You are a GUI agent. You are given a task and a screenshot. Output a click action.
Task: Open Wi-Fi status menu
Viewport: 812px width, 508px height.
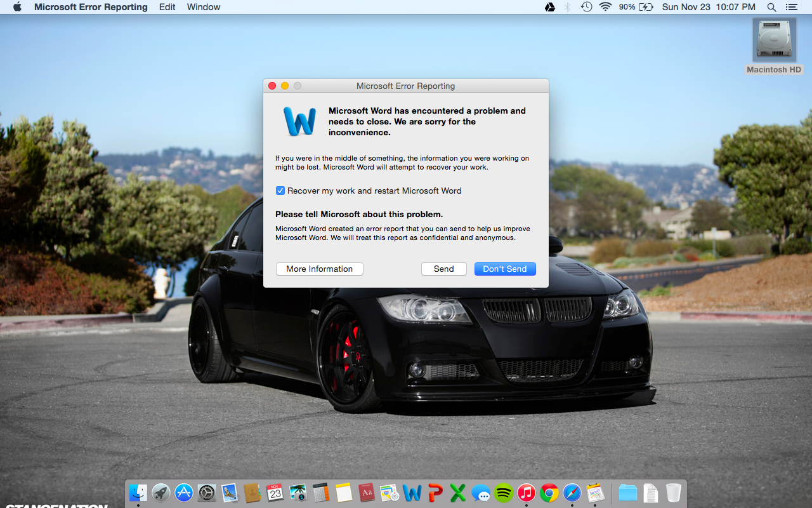605,7
